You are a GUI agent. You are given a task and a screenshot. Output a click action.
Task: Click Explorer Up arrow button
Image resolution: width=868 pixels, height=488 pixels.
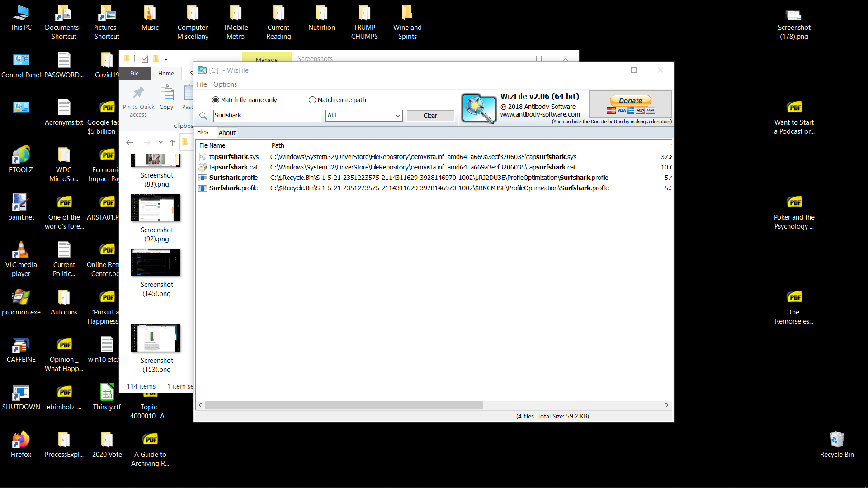click(x=172, y=142)
